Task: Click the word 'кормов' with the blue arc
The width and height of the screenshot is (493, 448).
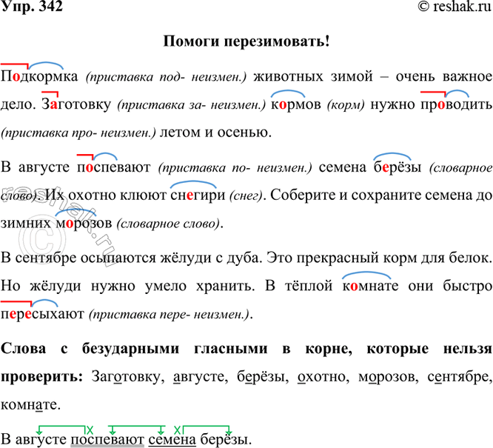Action: coord(296,105)
